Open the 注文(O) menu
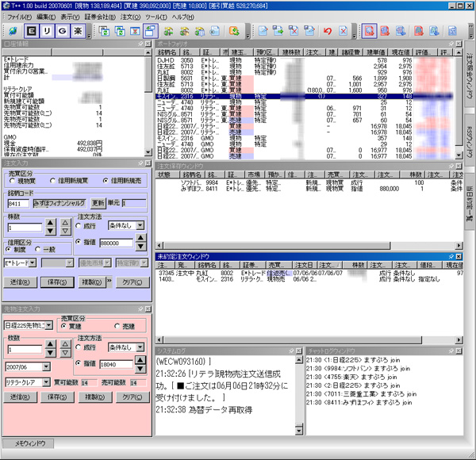The height and width of the screenshot is (460, 476). coord(130,17)
